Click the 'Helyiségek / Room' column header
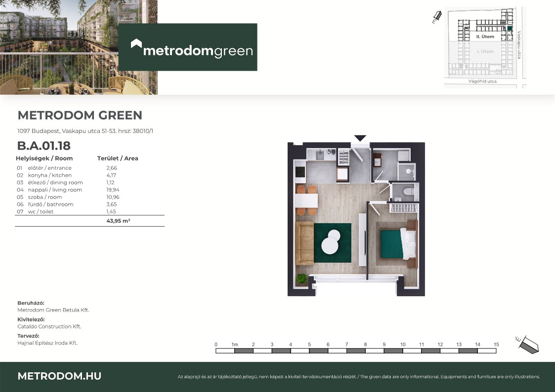 pyautogui.click(x=44, y=158)
